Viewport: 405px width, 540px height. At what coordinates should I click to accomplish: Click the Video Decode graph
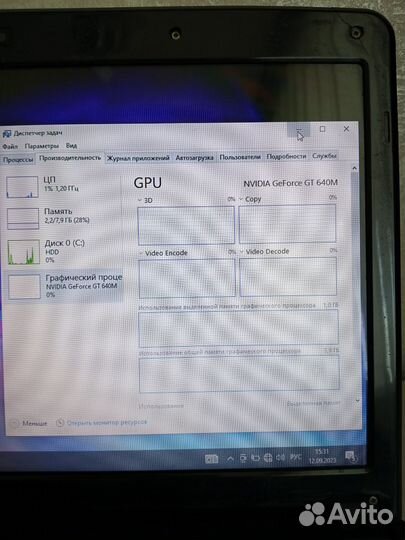[288, 277]
